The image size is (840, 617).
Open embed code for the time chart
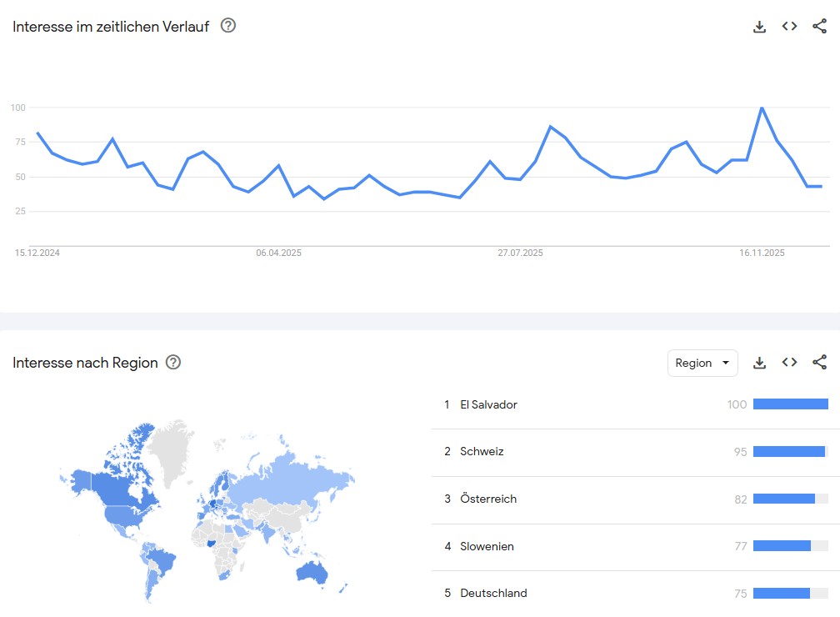click(x=789, y=26)
